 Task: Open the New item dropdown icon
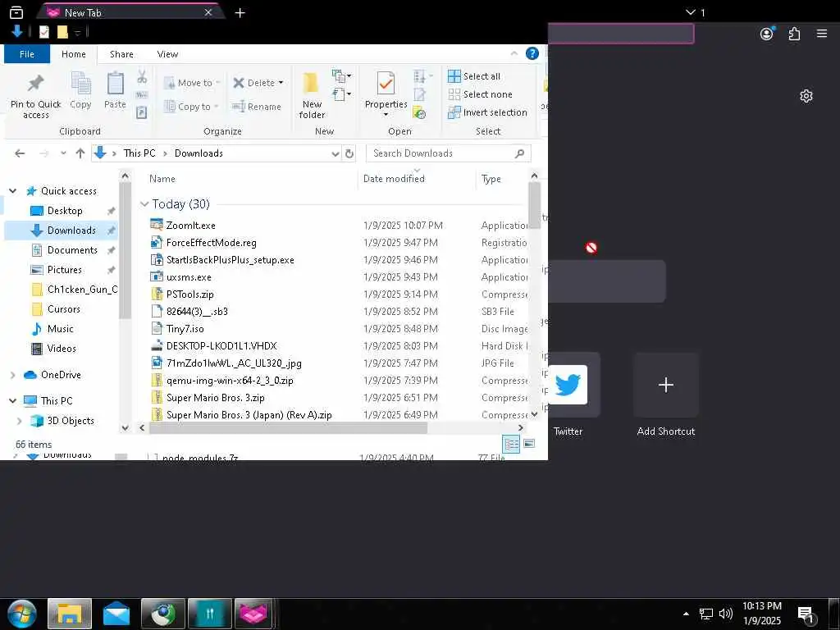(x=342, y=76)
